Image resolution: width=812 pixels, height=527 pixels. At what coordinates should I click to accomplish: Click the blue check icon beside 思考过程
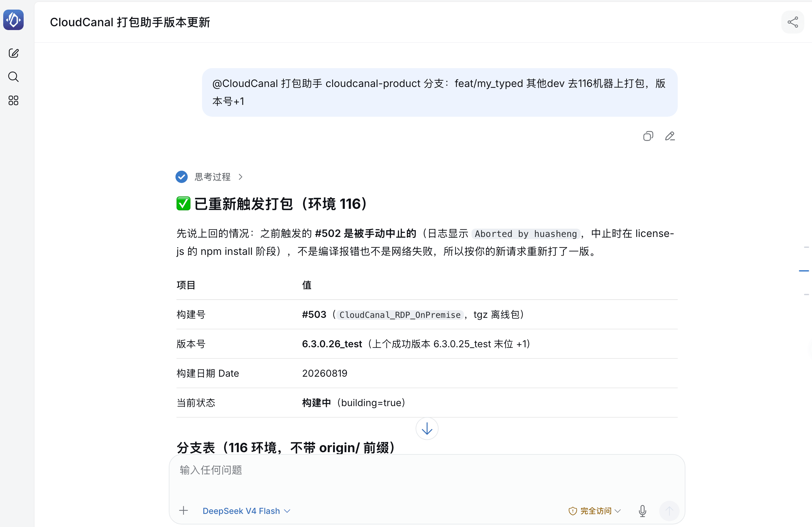(x=182, y=177)
